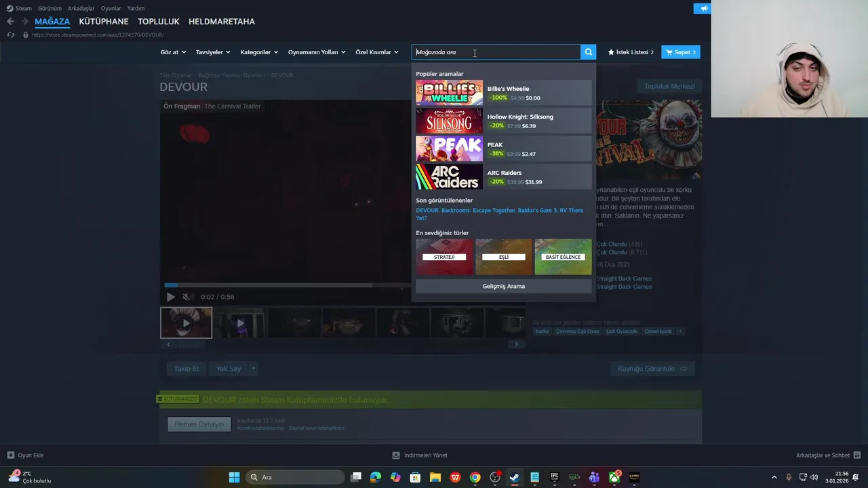The height and width of the screenshot is (488, 868).
Task: Unmute the trailer sound icon
Action: coord(188,297)
